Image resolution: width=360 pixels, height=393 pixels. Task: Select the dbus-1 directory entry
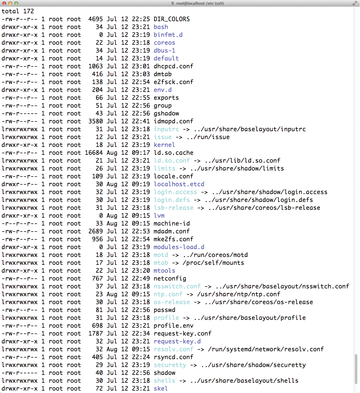[x=164, y=50]
